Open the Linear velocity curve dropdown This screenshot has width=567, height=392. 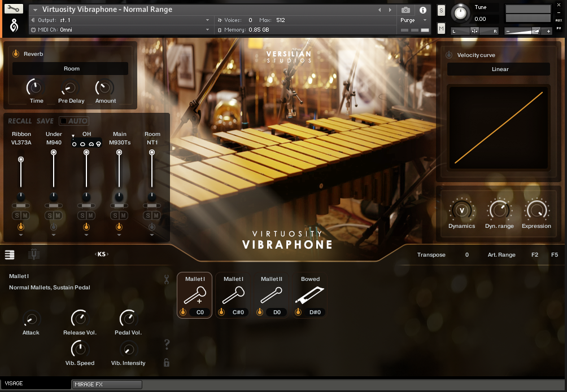pos(499,69)
